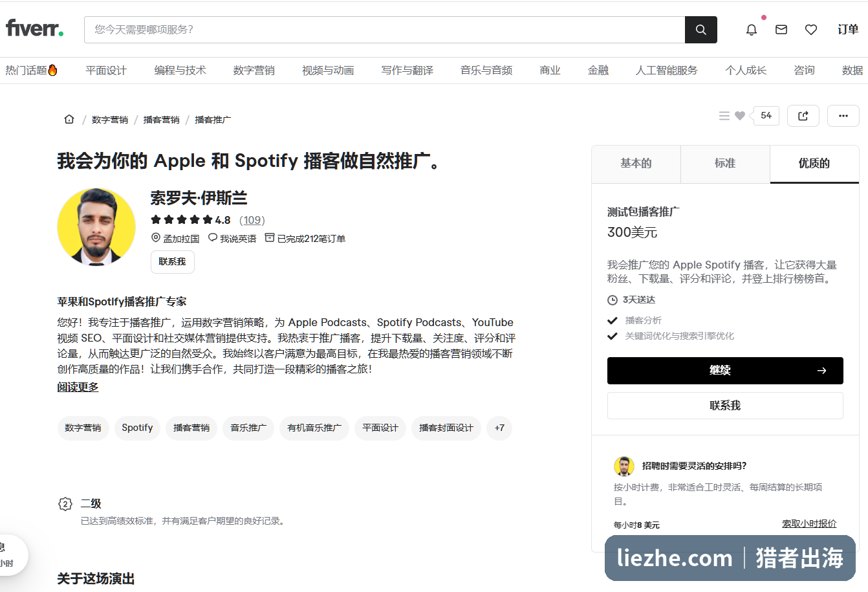Toggle the save-to-list heart icon
The image size is (868, 592).
(740, 116)
